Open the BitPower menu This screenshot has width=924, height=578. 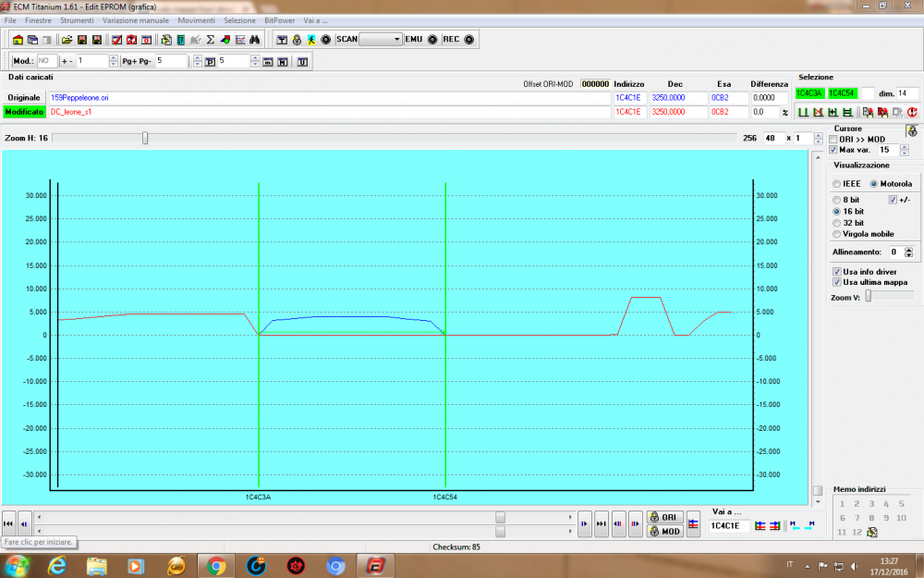pos(280,19)
